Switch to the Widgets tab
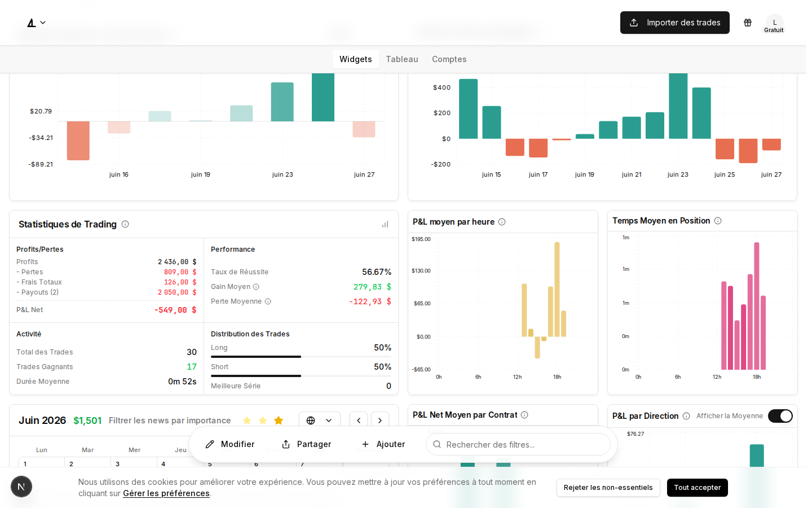The height and width of the screenshot is (508, 812). coord(355,59)
